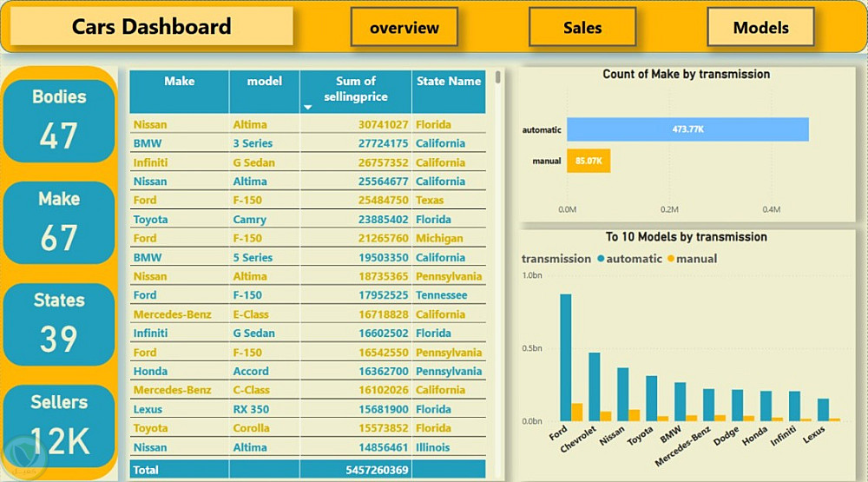Select the Make 67 card
Image resolution: width=868 pixels, height=482 pixels.
59,222
